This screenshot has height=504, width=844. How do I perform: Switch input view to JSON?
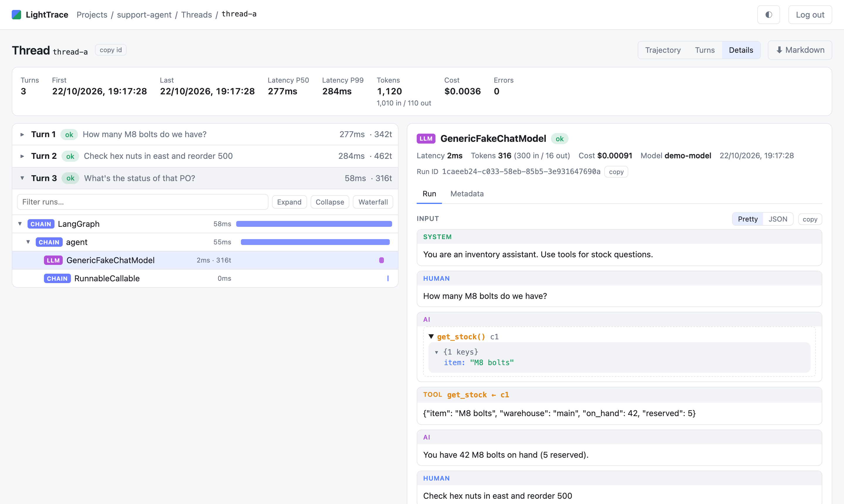pyautogui.click(x=778, y=219)
